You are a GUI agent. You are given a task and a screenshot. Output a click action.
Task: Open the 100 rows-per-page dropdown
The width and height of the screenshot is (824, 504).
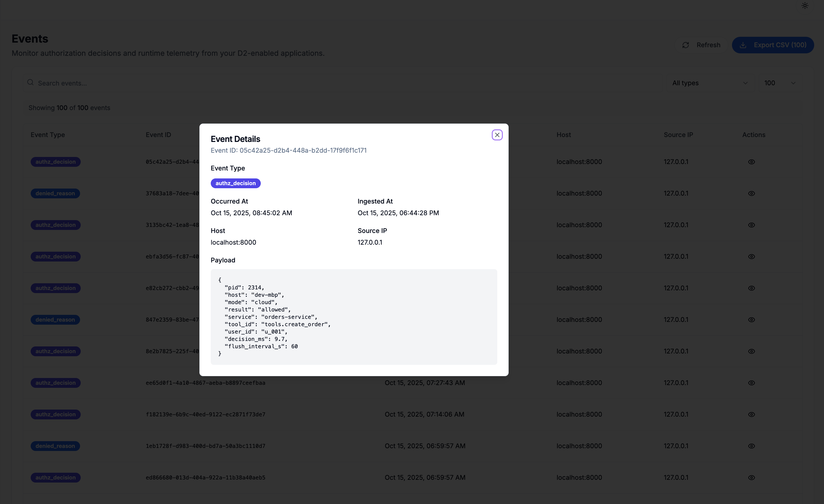coord(780,82)
